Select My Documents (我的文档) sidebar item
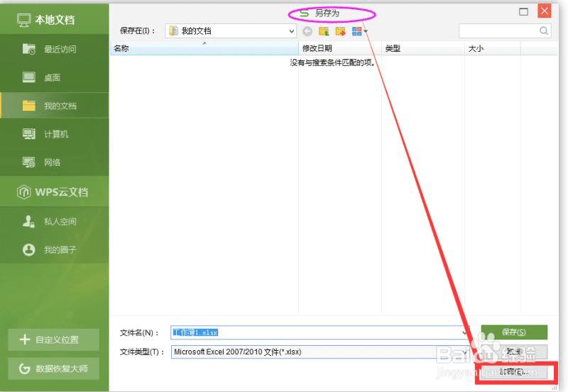Image resolution: width=568 pixels, height=392 pixels. (55, 105)
